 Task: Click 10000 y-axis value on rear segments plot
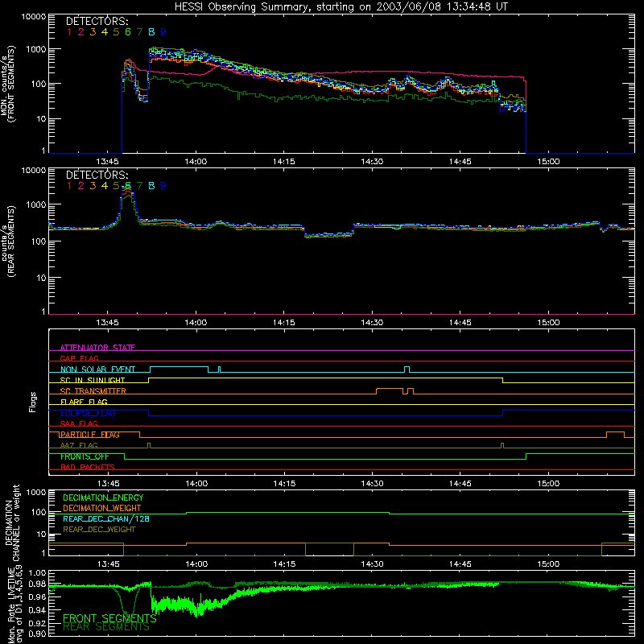[34, 171]
